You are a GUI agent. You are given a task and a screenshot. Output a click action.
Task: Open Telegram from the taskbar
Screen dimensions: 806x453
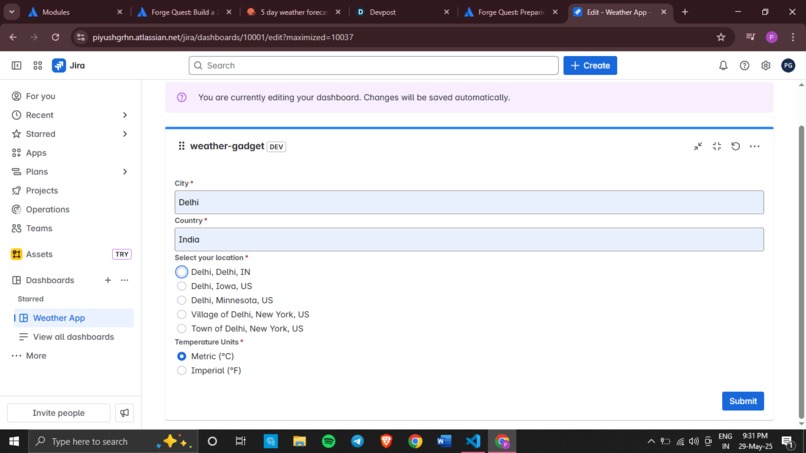tap(357, 441)
